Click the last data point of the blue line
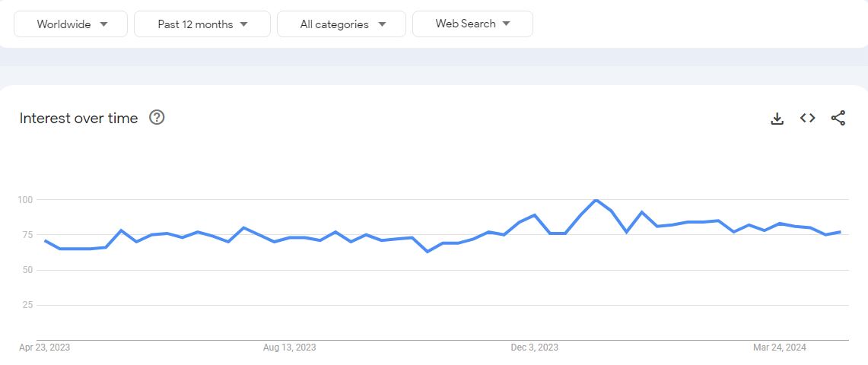868x365 pixels. (841, 232)
